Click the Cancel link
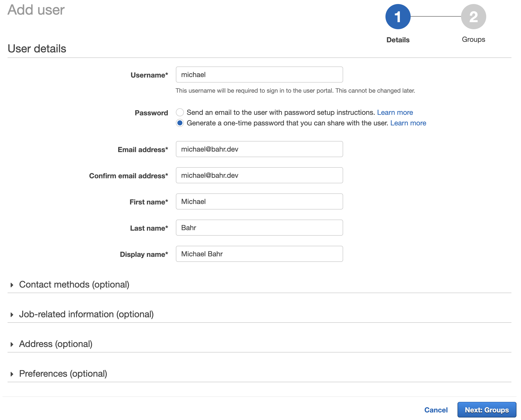Image resolution: width=521 pixels, height=420 pixels. click(x=436, y=410)
